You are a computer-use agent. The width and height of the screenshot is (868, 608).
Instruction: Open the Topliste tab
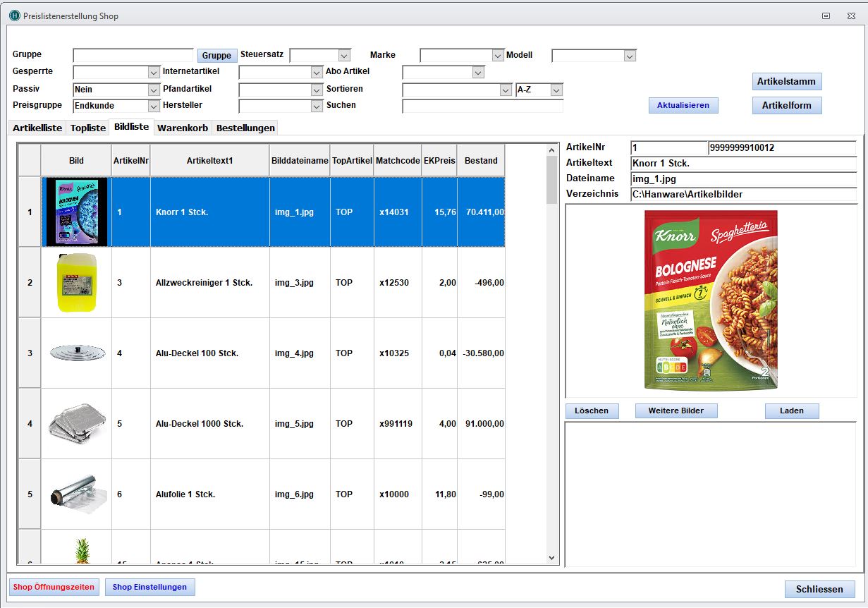tap(88, 128)
